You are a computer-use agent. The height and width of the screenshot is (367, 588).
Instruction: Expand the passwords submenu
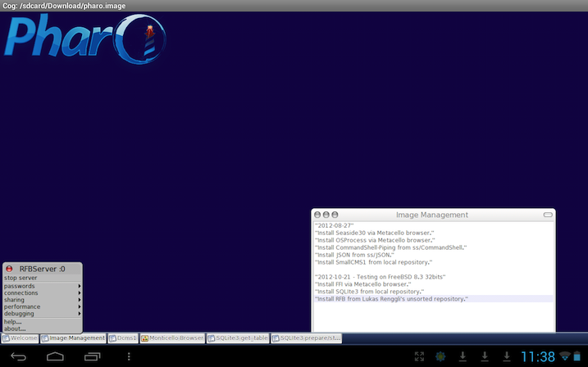click(x=42, y=286)
